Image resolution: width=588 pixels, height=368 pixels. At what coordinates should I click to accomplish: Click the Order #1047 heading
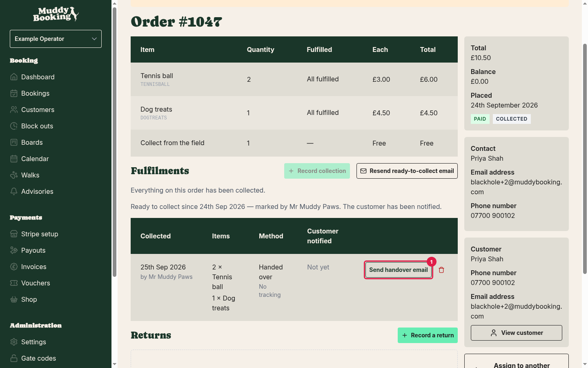coord(176,22)
